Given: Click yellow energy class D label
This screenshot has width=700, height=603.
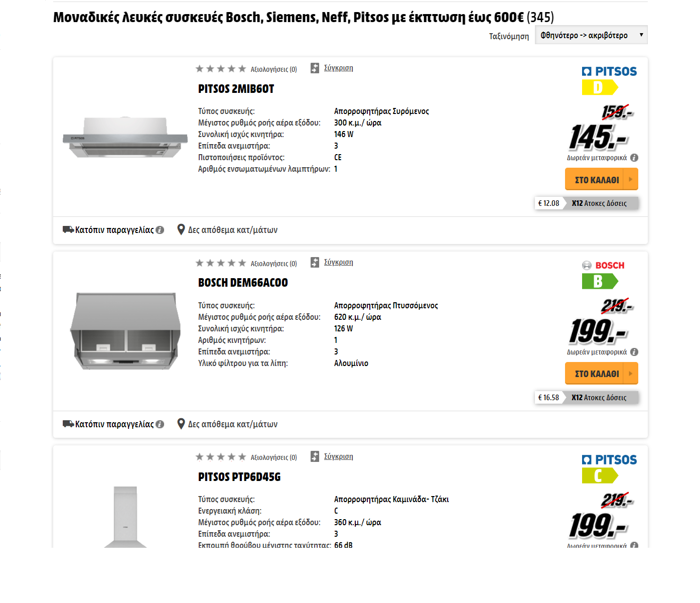Looking at the screenshot, I should click(x=599, y=88).
